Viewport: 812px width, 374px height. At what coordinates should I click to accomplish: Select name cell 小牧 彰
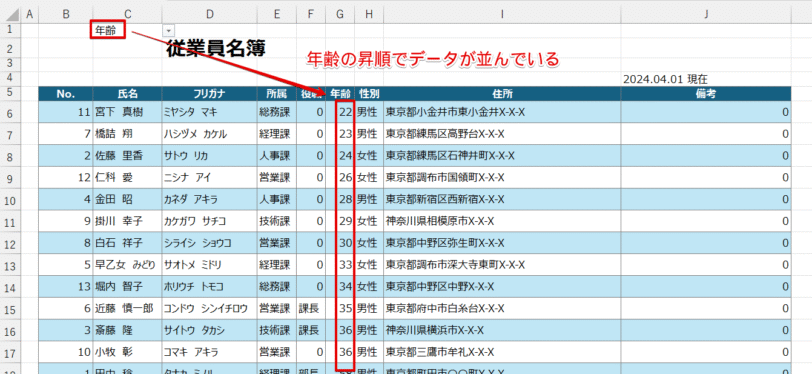pyautogui.click(x=127, y=352)
